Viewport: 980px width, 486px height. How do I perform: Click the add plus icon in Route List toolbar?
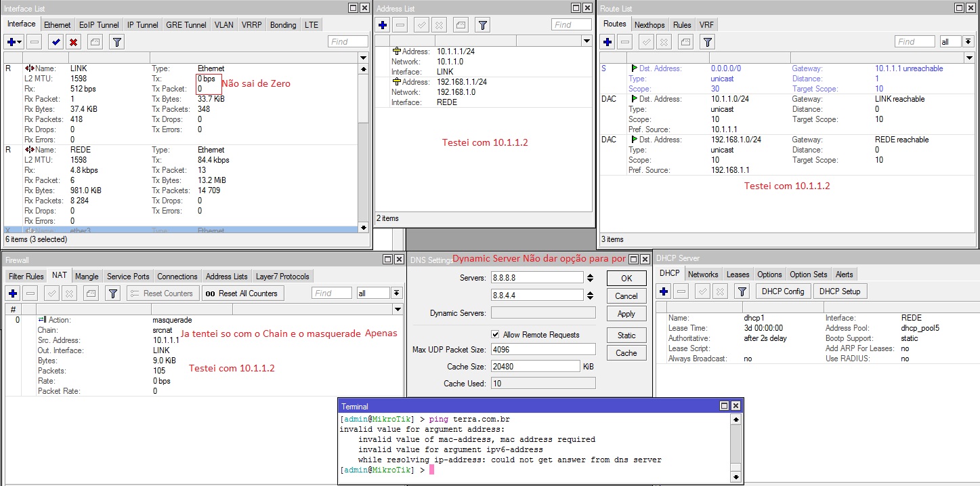click(608, 42)
